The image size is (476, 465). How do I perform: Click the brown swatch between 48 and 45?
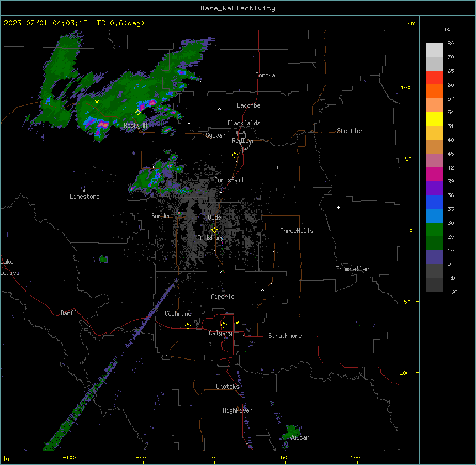point(434,146)
